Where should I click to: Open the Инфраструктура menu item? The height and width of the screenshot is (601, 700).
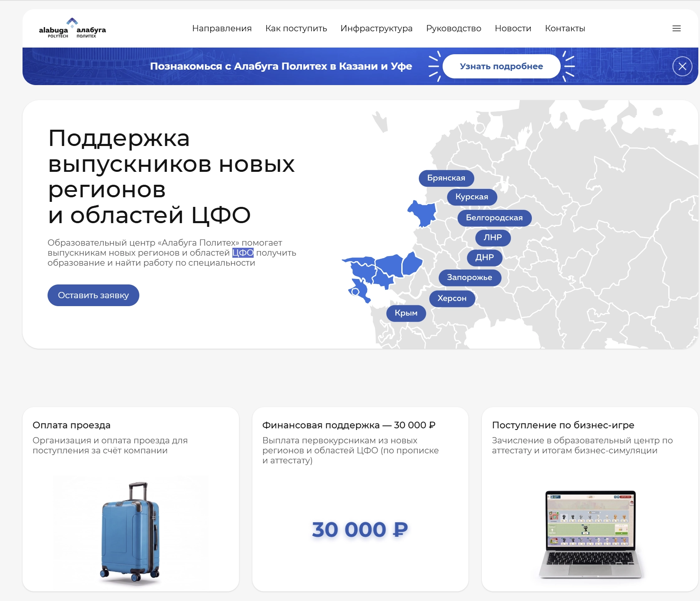(376, 28)
